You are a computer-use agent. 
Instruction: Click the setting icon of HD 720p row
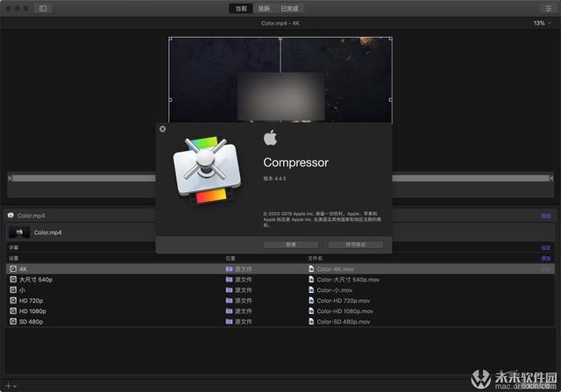click(13, 300)
